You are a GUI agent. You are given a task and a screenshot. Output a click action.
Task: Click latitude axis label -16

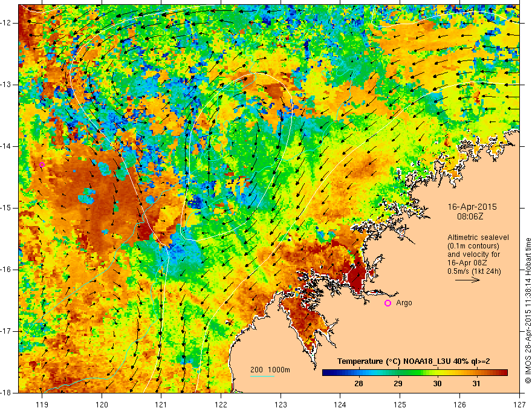(7, 270)
